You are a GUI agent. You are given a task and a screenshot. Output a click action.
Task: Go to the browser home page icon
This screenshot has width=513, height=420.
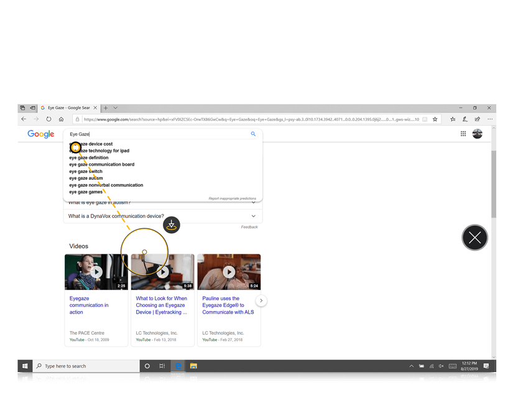(61, 119)
